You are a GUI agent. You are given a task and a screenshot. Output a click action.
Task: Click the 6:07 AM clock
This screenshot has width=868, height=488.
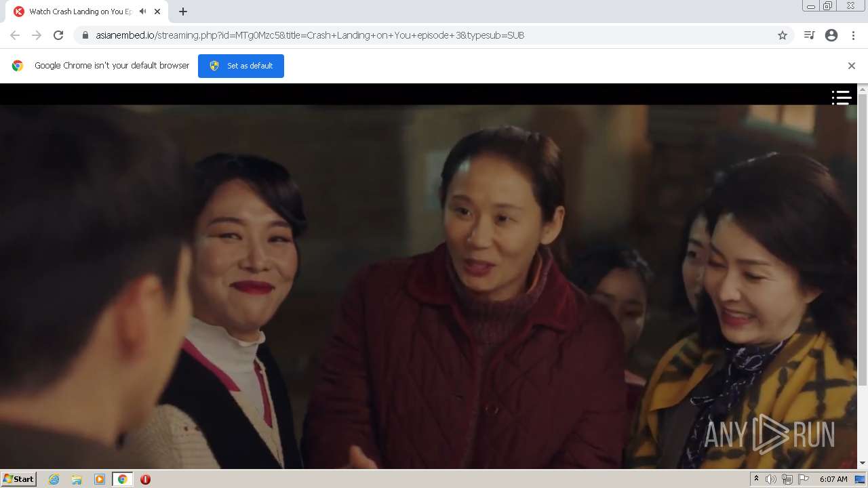pyautogui.click(x=833, y=479)
